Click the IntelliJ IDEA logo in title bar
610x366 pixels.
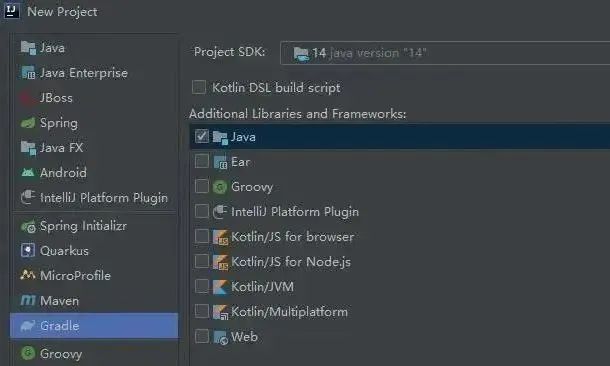click(x=12, y=11)
